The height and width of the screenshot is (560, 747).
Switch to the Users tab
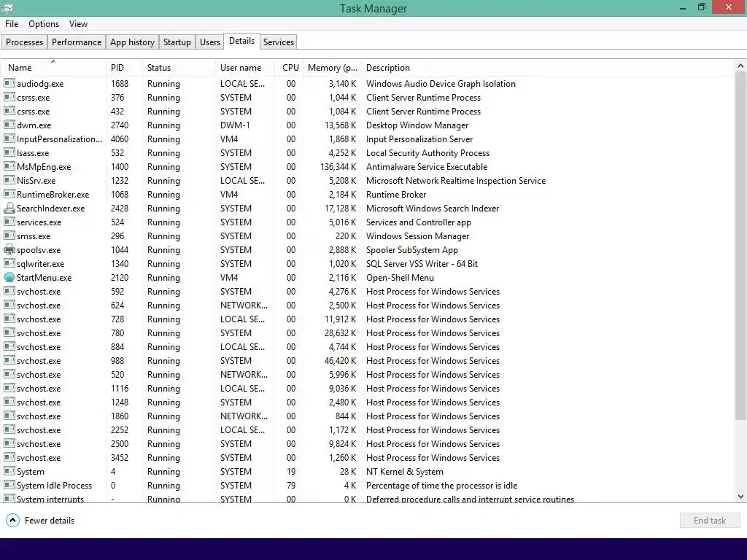pyautogui.click(x=210, y=42)
